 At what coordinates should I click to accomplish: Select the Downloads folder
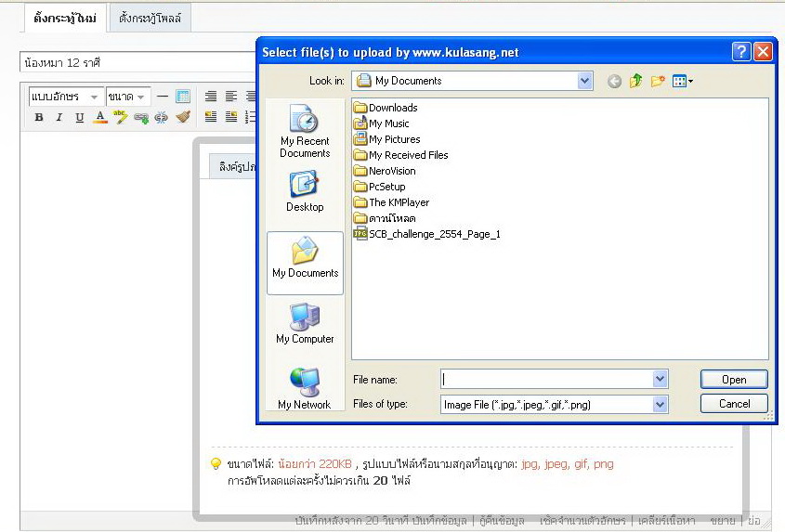pyautogui.click(x=386, y=108)
